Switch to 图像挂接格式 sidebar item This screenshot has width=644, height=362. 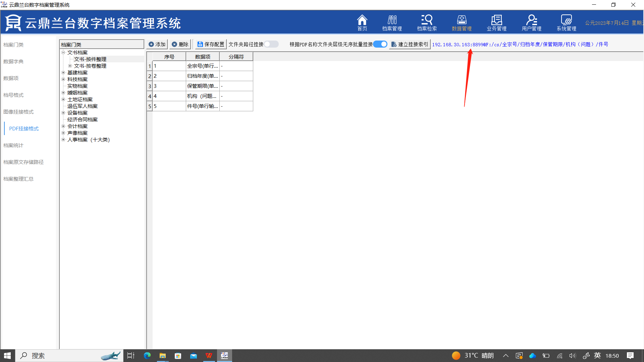point(18,112)
